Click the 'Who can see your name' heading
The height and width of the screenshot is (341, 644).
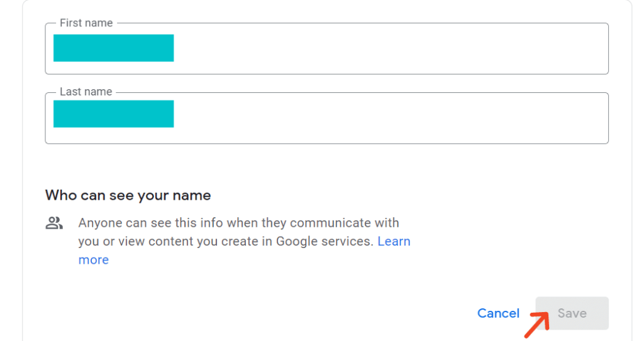pyautogui.click(x=128, y=195)
